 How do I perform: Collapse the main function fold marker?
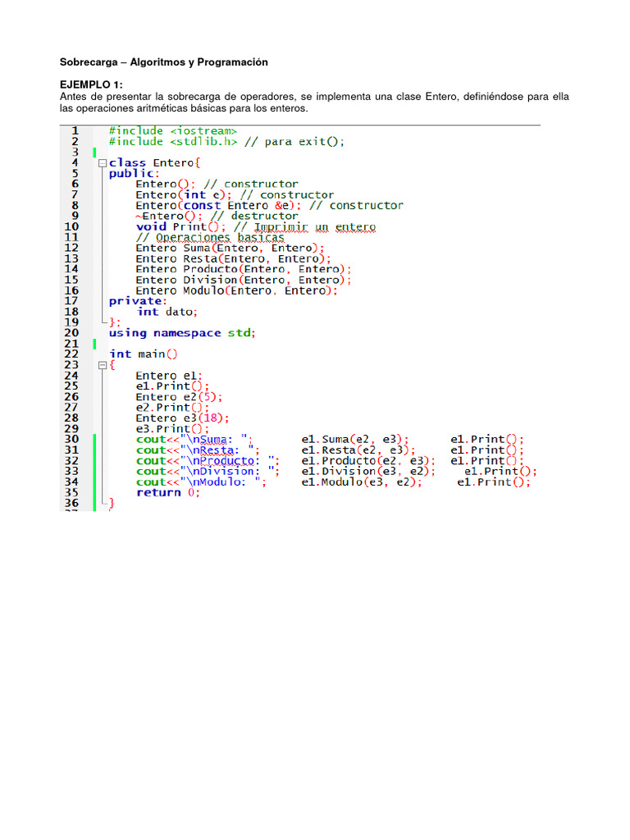[102, 365]
